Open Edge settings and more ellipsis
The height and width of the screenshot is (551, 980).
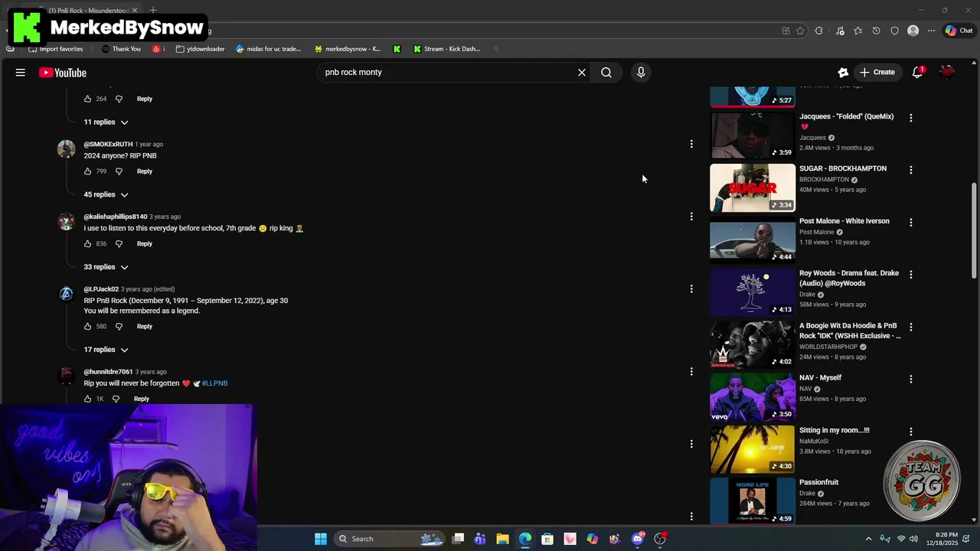click(931, 31)
